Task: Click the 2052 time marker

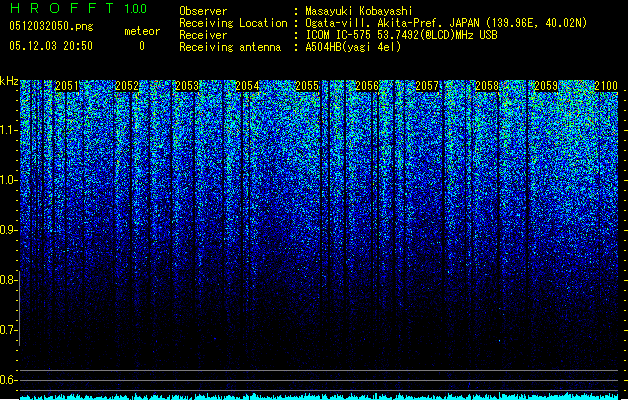Action: 127,86
